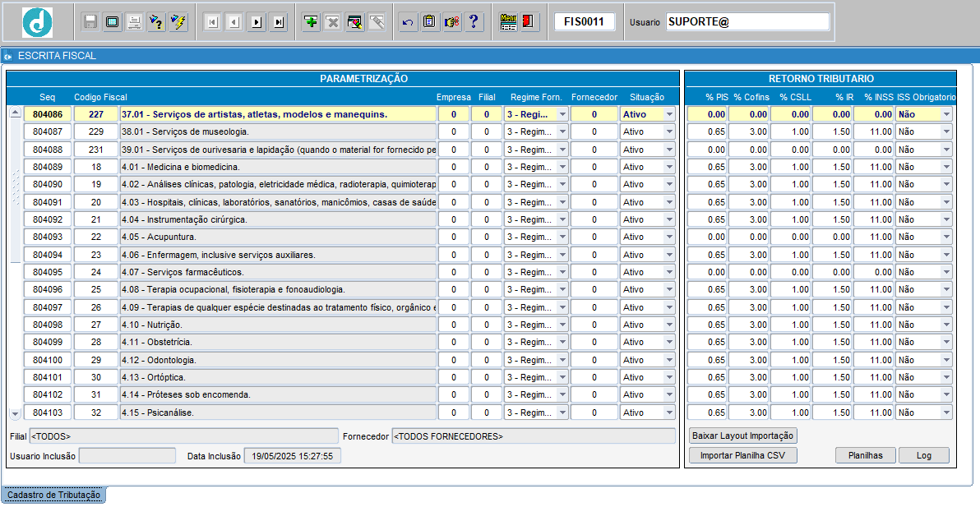Open ISS Obrigatorio dropdown for row 804099

pos(946,342)
